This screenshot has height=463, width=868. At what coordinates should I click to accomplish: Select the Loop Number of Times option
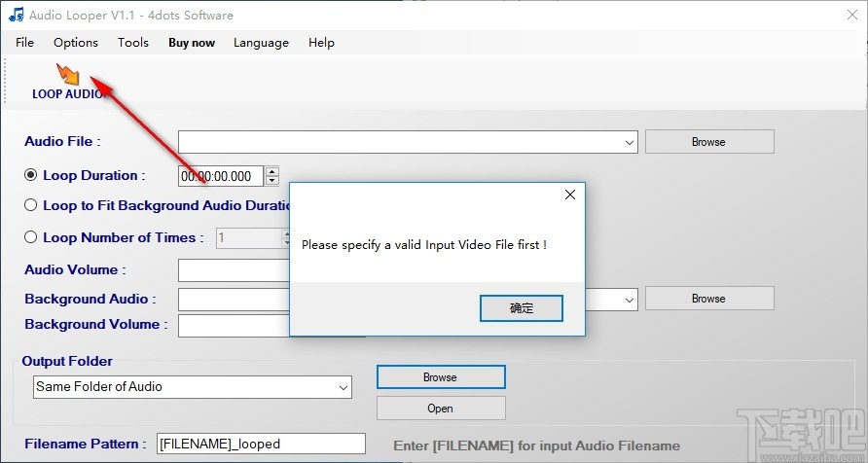[31, 237]
